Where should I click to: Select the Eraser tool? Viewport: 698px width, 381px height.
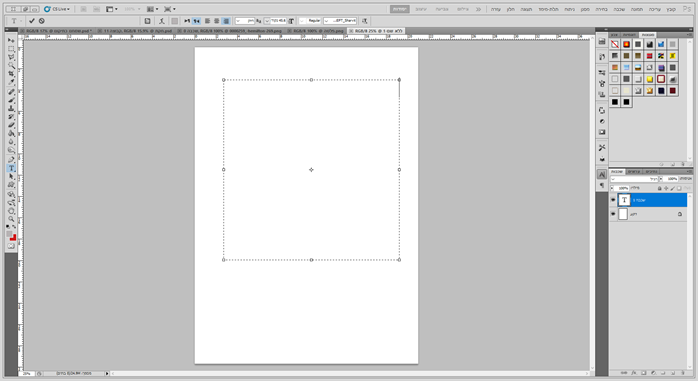(x=11, y=126)
